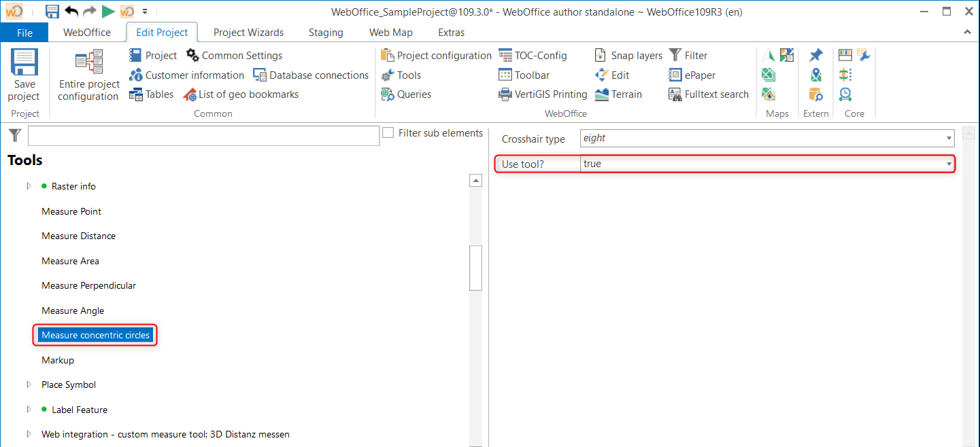Select the Terrain configuration icon

[619, 94]
